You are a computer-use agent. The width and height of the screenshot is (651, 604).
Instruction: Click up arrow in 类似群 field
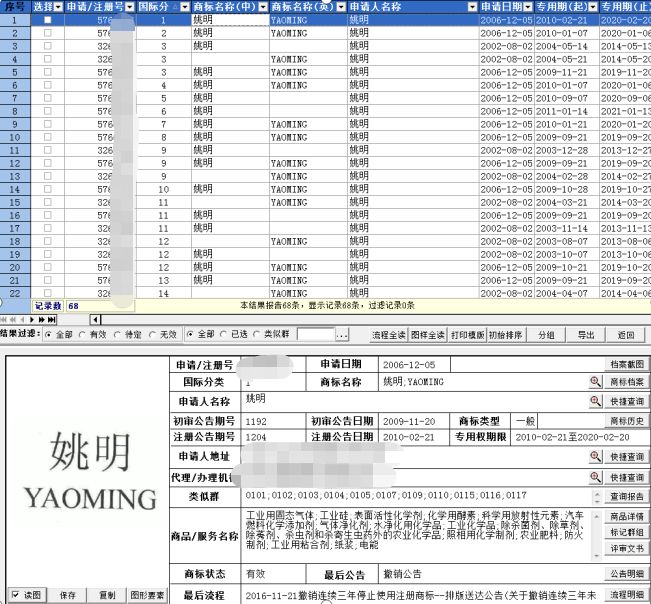pyautogui.click(x=597, y=493)
